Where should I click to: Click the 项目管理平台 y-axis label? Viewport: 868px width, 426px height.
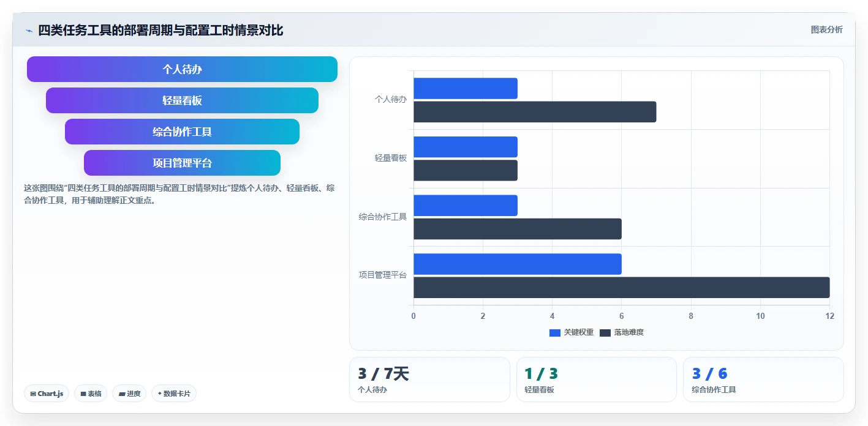pos(383,275)
